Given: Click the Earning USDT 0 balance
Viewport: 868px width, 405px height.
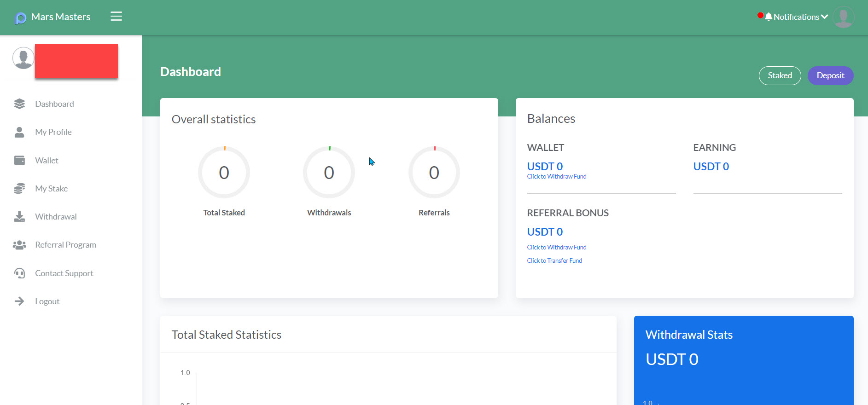Looking at the screenshot, I should (711, 167).
